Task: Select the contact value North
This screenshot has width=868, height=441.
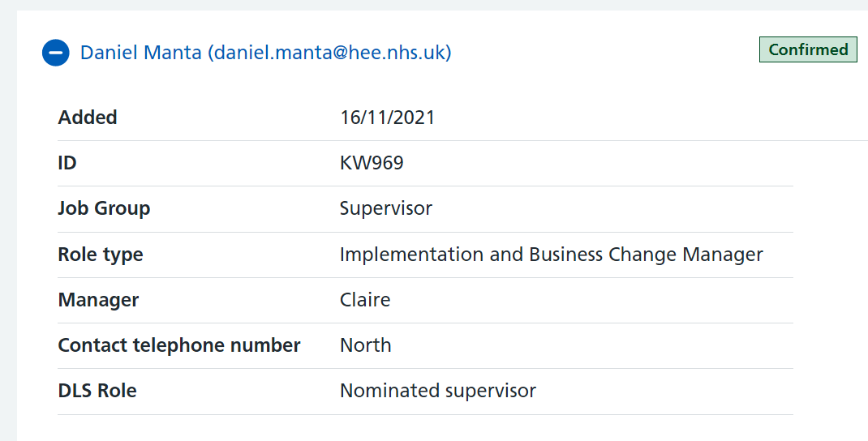Action: click(365, 345)
